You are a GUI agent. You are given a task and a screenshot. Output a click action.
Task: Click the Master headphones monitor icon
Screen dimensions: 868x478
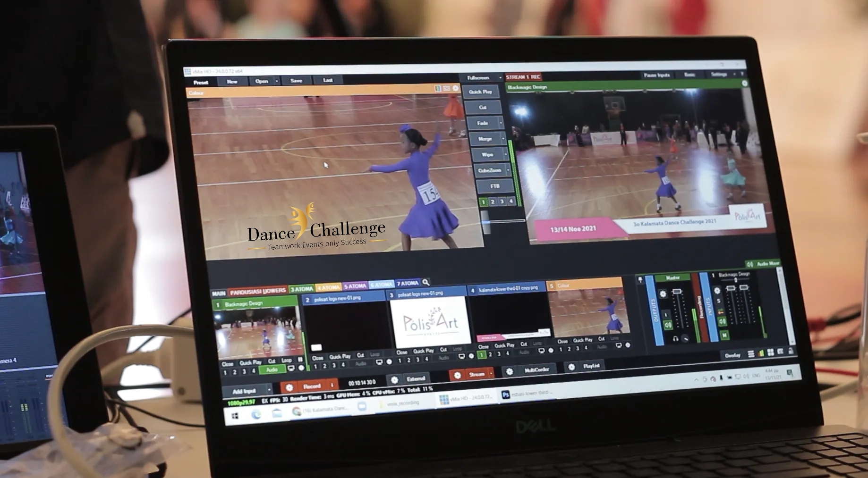675,338
